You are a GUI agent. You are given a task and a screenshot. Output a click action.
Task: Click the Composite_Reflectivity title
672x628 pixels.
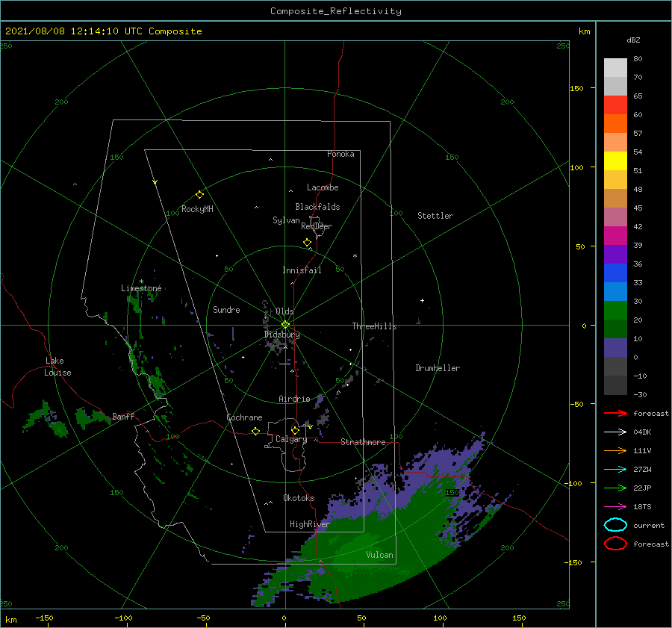click(x=335, y=11)
